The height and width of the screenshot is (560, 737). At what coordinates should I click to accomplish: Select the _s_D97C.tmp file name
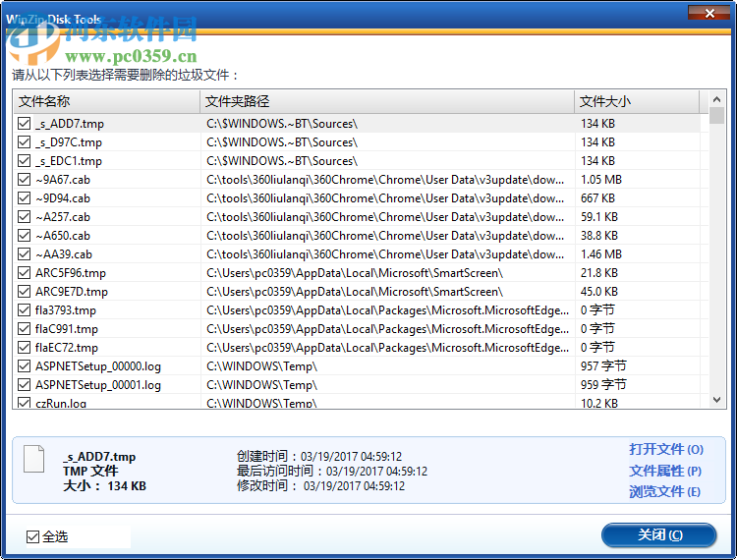[x=69, y=142]
